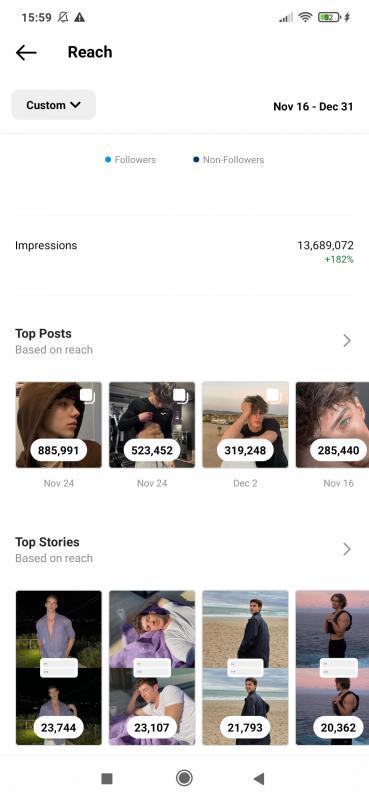The height and width of the screenshot is (800, 369).
Task: Expand Top Posts with the chevron arrow
Action: 347,341
